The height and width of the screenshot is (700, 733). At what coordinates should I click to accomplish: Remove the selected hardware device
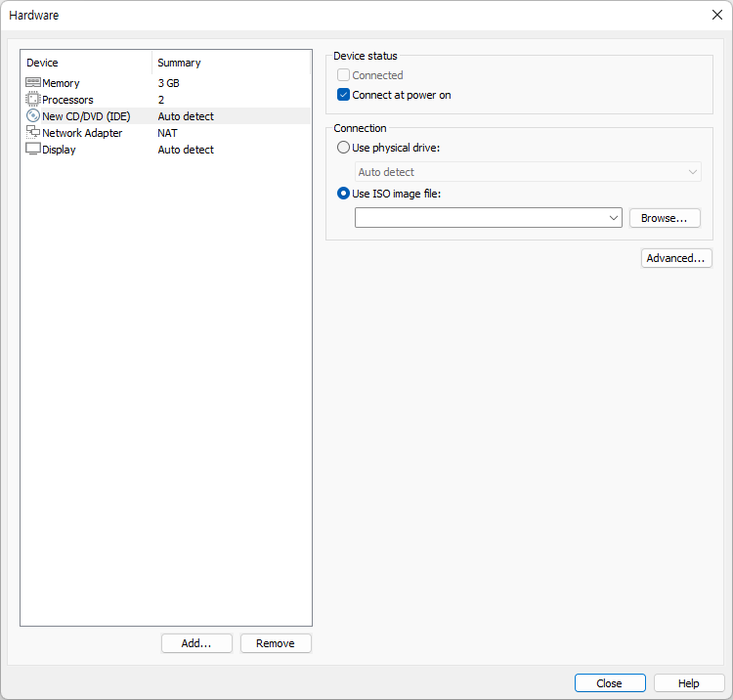tap(276, 643)
